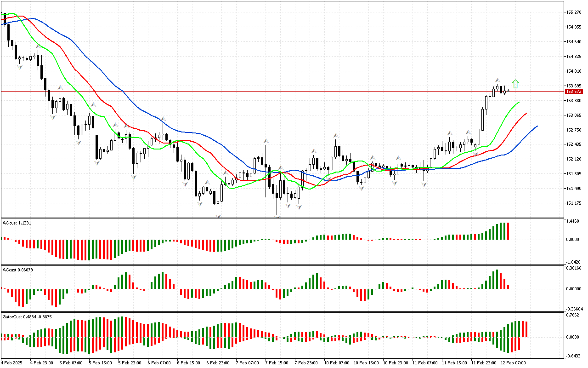This screenshot has width=588, height=368.
Task: Select the 7 Feb 15:00 time label
Action: (277, 362)
